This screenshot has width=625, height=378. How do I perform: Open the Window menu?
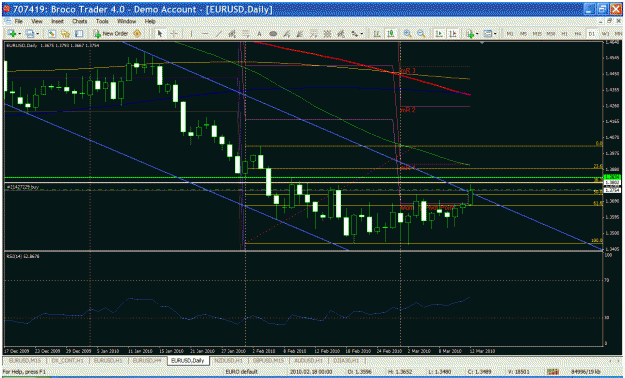point(126,21)
